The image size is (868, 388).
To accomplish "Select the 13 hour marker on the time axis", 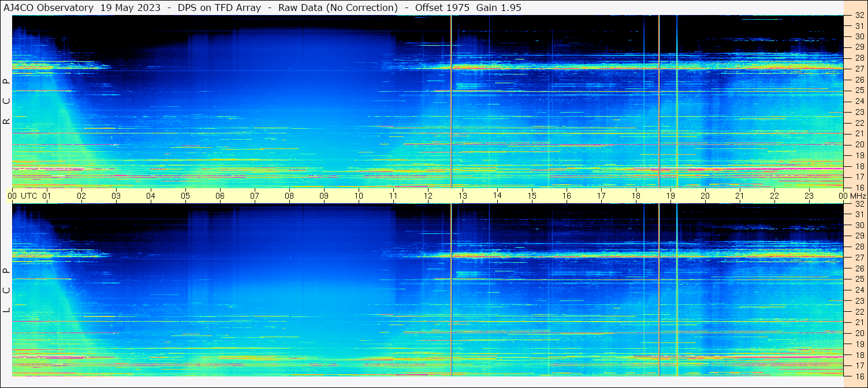I will coord(463,196).
